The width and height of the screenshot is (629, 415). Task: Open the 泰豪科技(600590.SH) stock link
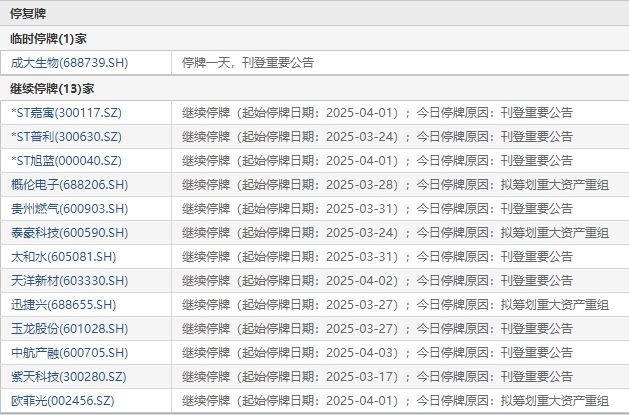pyautogui.click(x=69, y=233)
